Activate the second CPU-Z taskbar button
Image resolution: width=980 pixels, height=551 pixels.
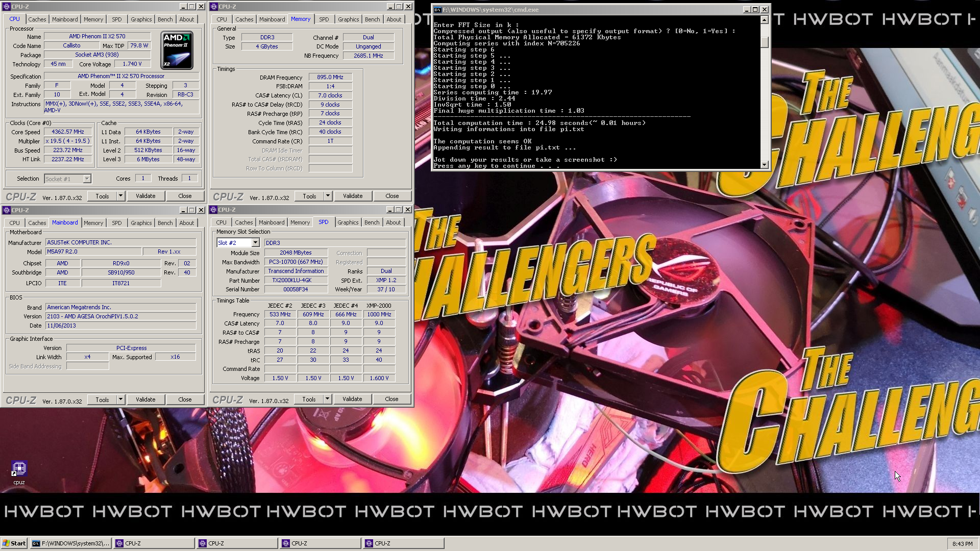[x=237, y=543]
